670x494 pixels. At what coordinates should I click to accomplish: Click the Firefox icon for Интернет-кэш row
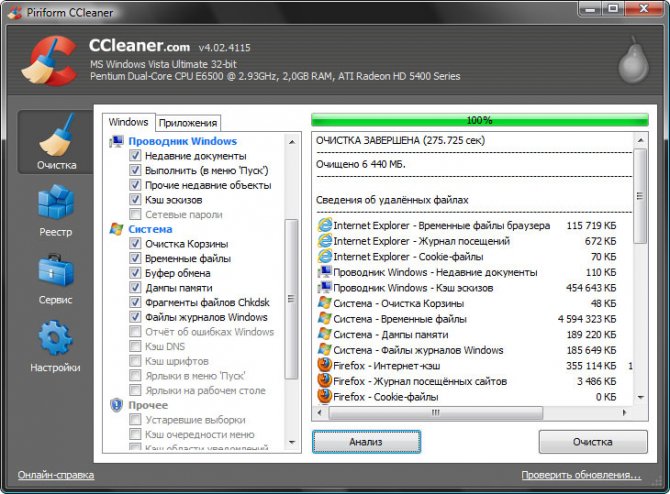[324, 365]
